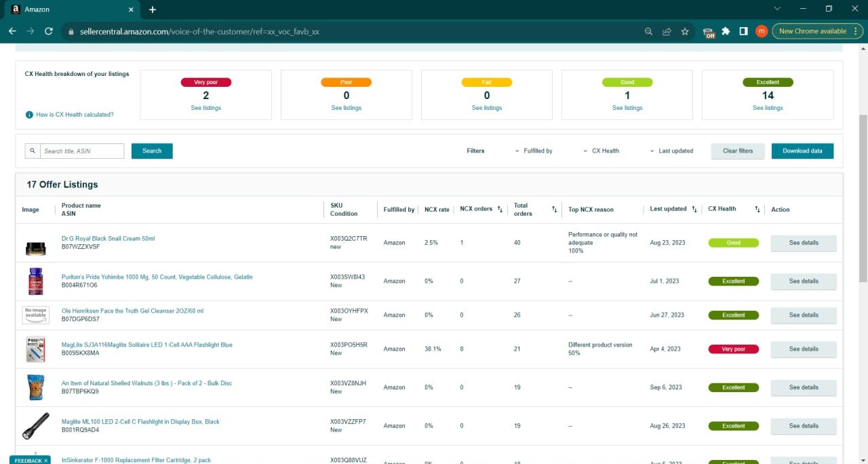See listings under Fair

coord(487,108)
